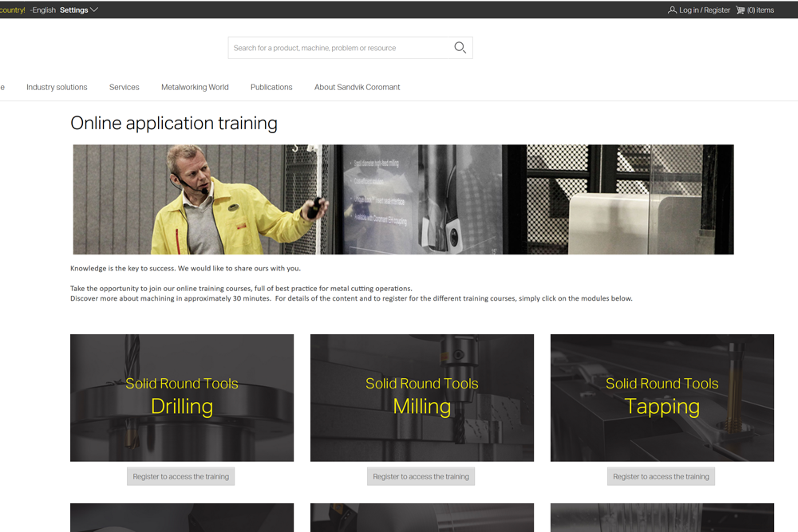Register to access the Milling training
The height and width of the screenshot is (532, 798).
421,476
